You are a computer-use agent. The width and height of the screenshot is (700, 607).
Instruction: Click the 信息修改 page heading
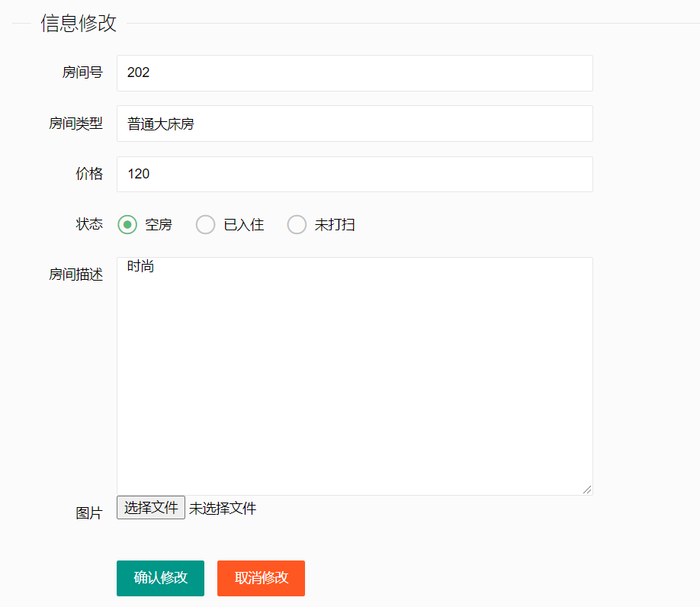pyautogui.click(x=77, y=23)
